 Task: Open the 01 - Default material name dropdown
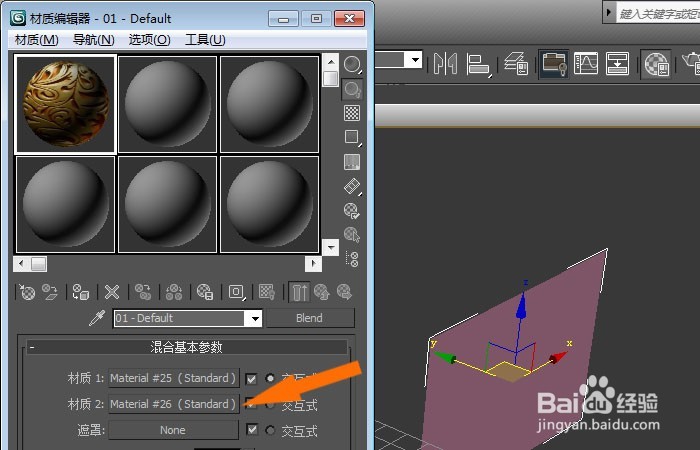[255, 318]
